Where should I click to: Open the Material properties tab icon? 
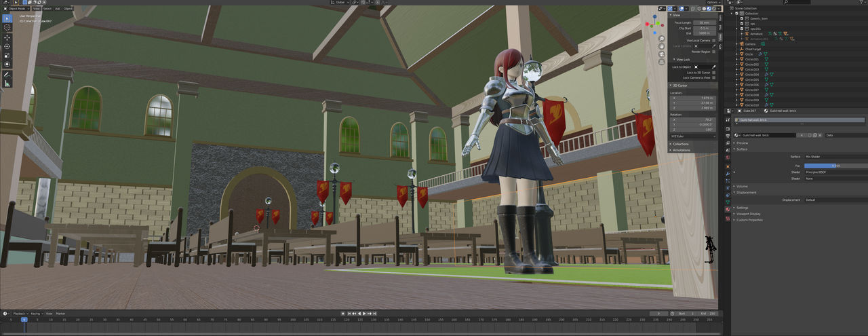(728, 210)
